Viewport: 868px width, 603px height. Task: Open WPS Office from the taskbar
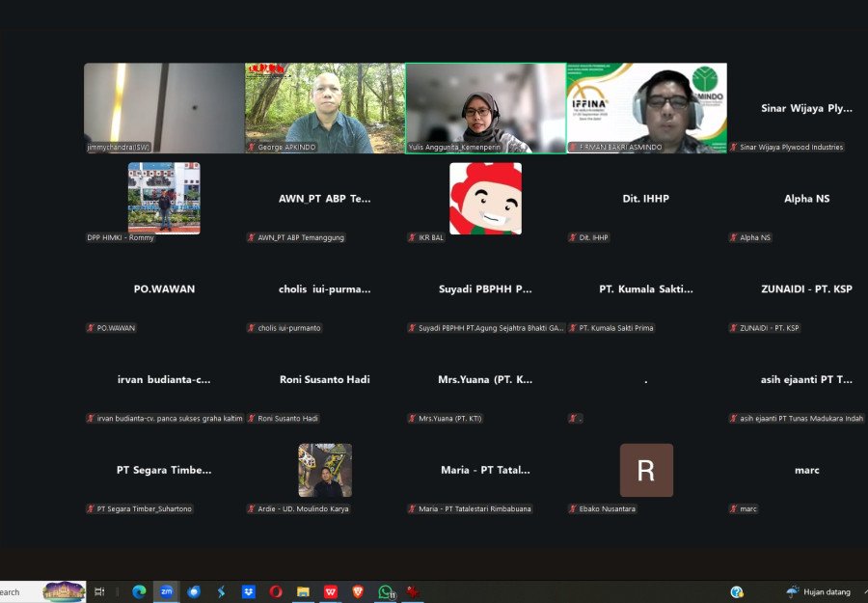tap(331, 591)
